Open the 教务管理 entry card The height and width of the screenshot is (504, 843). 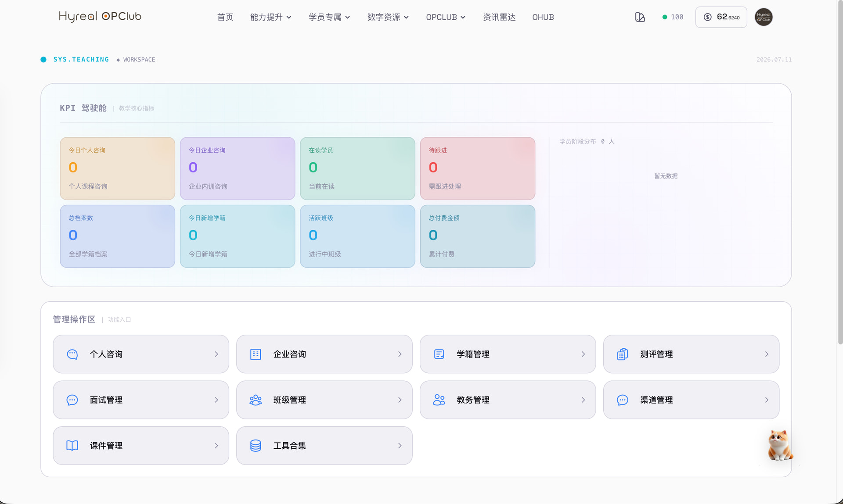pyautogui.click(x=508, y=400)
